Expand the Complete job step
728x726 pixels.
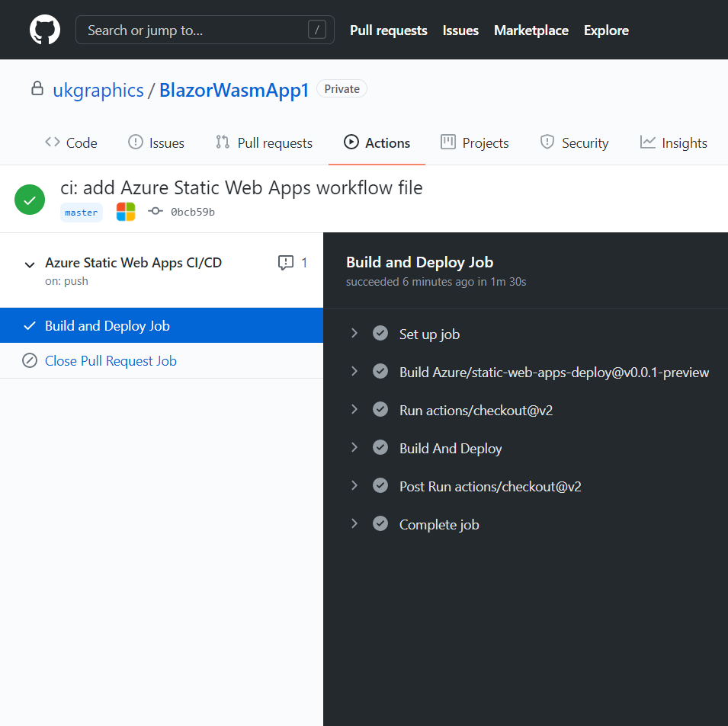(354, 523)
